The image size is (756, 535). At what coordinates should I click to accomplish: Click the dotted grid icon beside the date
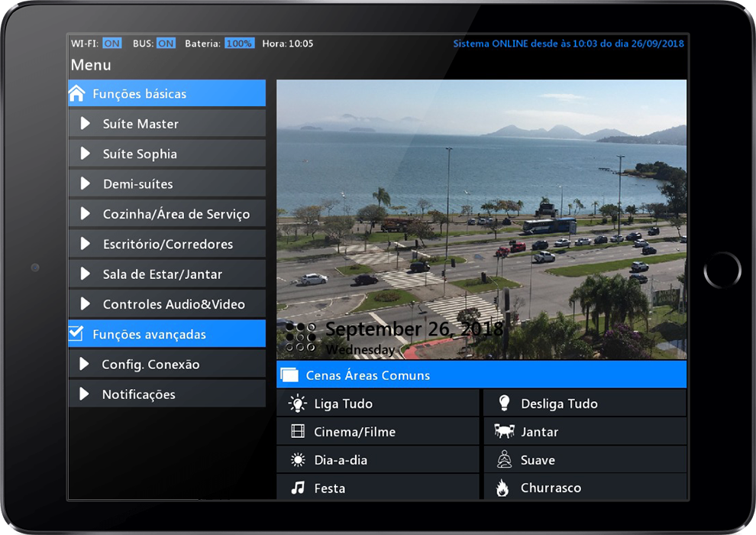pyautogui.click(x=301, y=337)
